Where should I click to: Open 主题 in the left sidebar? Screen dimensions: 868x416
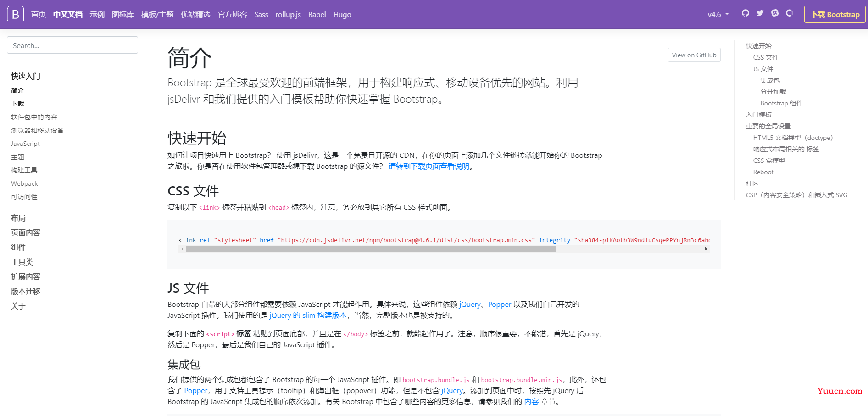[x=17, y=157]
